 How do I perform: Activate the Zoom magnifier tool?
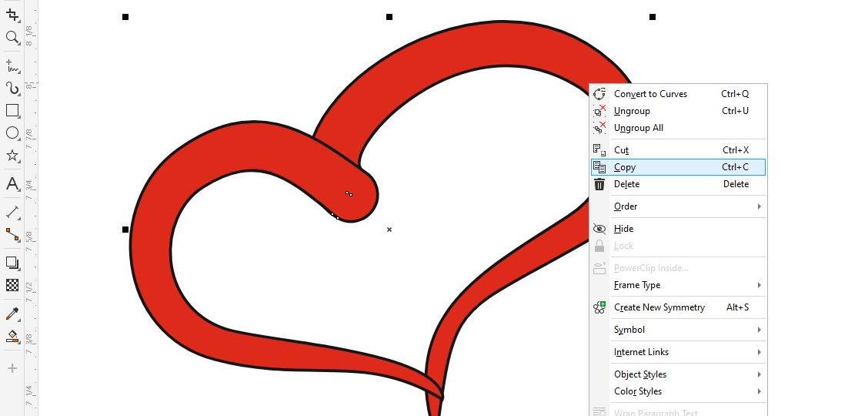pyautogui.click(x=12, y=37)
